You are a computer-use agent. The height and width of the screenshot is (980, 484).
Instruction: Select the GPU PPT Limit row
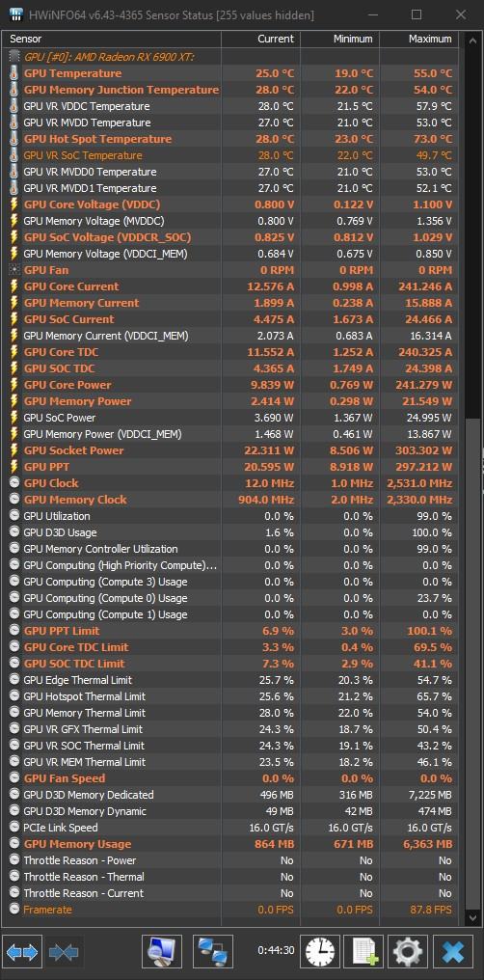pyautogui.click(x=231, y=631)
